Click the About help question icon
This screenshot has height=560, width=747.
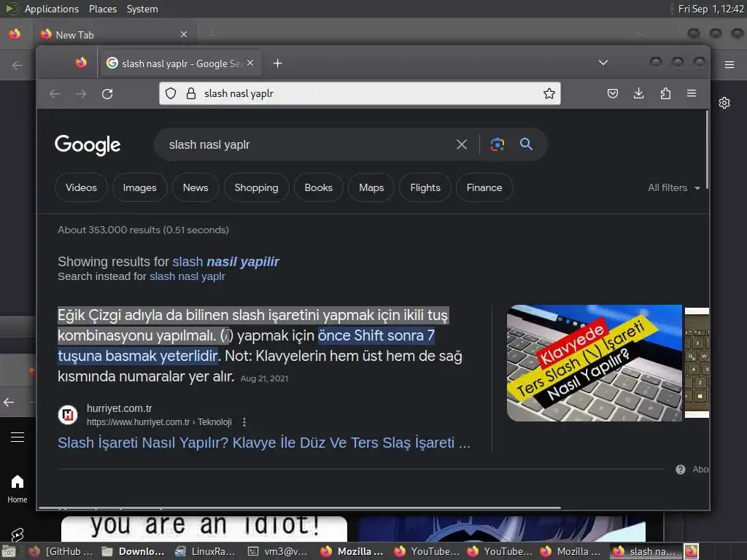click(x=681, y=470)
